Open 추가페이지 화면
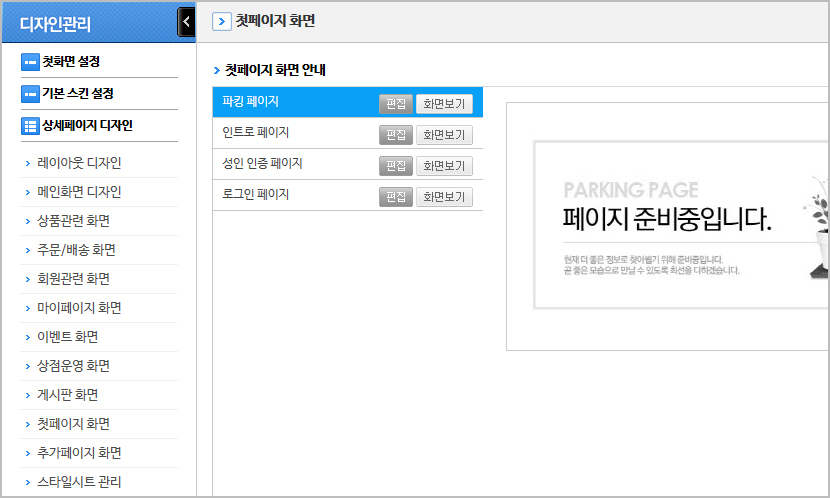The height and width of the screenshot is (498, 830). [79, 453]
